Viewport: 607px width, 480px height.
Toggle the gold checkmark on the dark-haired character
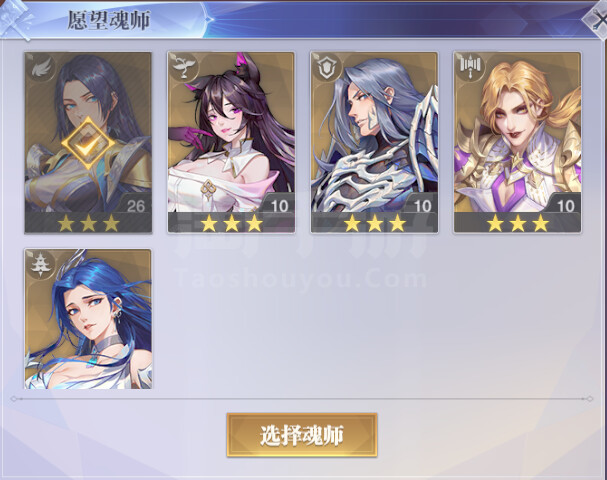(89, 144)
